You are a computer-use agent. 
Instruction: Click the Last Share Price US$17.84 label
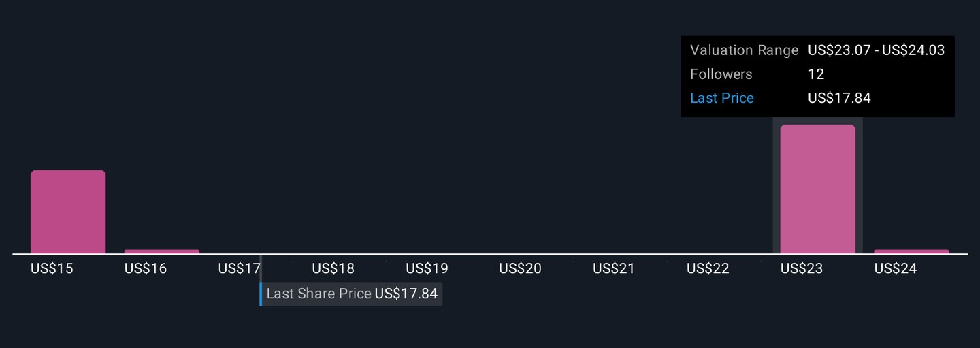352,294
